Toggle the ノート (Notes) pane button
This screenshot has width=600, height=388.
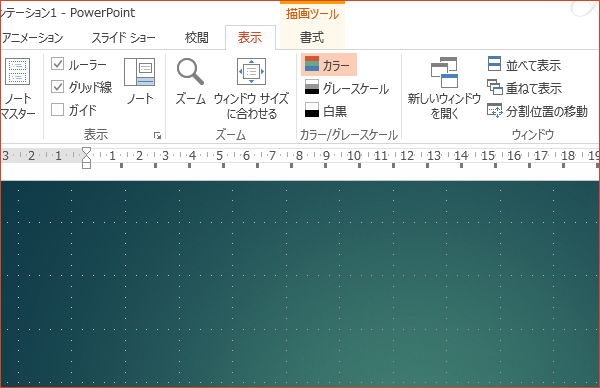[x=140, y=82]
